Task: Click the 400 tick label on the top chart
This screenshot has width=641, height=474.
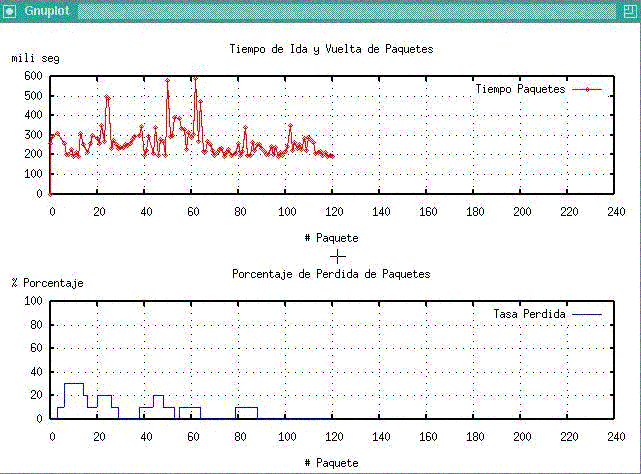Action: [x=34, y=115]
